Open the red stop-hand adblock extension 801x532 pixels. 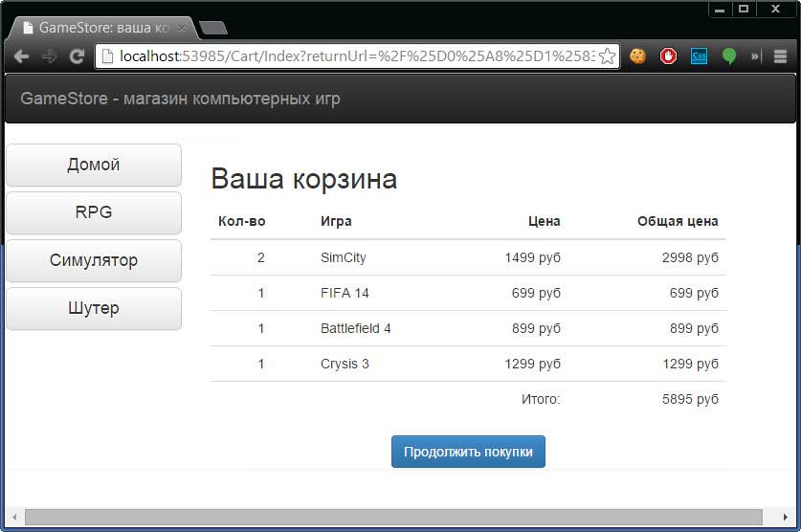click(x=668, y=56)
